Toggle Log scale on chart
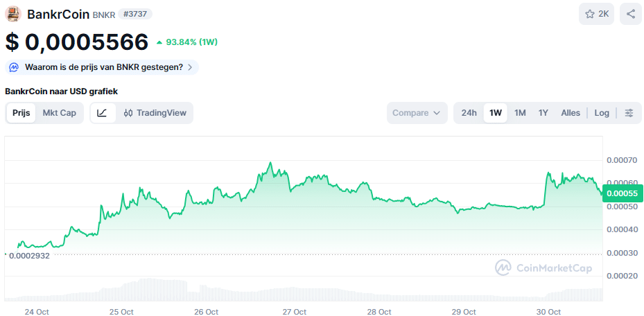This screenshot has height=316, width=644. pyautogui.click(x=602, y=113)
